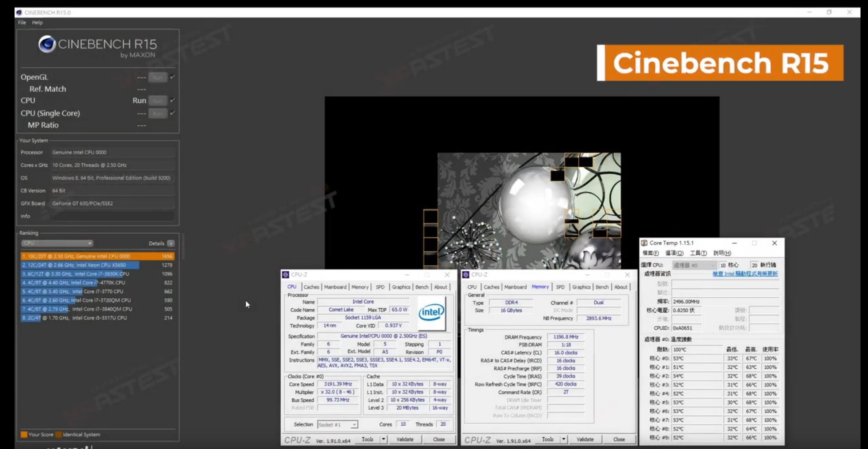
Task: Click the orange Your Score legend square
Action: [x=24, y=434]
